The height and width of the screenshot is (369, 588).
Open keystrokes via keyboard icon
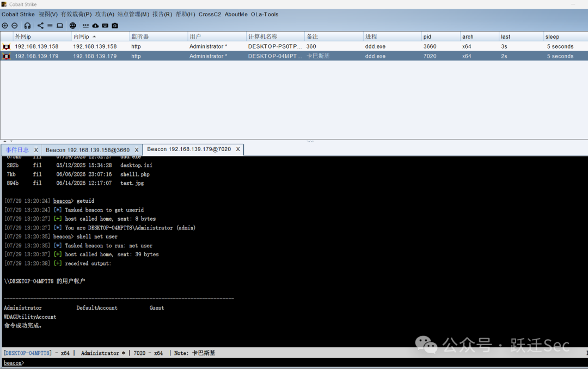[105, 26]
